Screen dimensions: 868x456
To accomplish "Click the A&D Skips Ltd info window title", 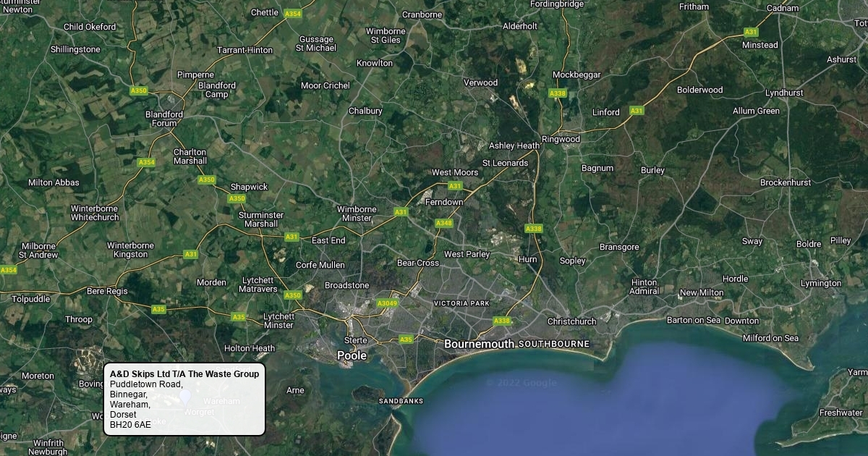I will coord(184,374).
